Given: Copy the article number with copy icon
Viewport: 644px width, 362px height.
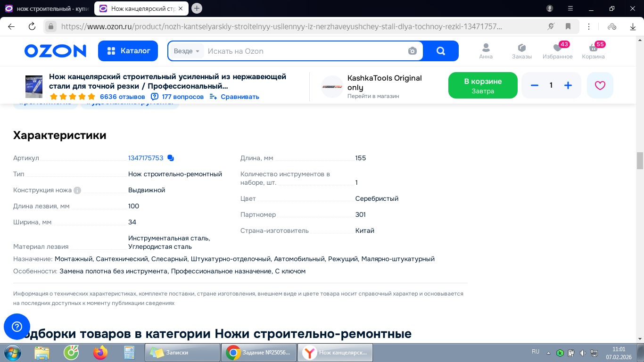Looking at the screenshot, I should [171, 158].
